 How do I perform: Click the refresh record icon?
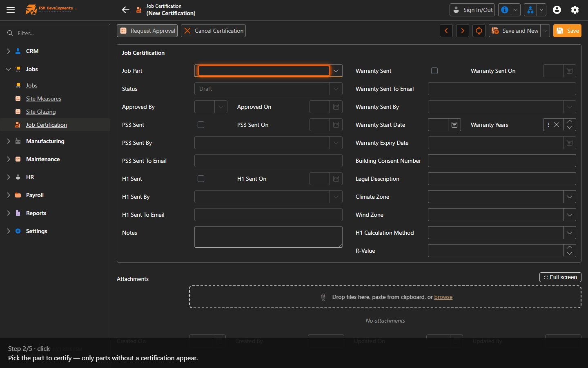[479, 31]
